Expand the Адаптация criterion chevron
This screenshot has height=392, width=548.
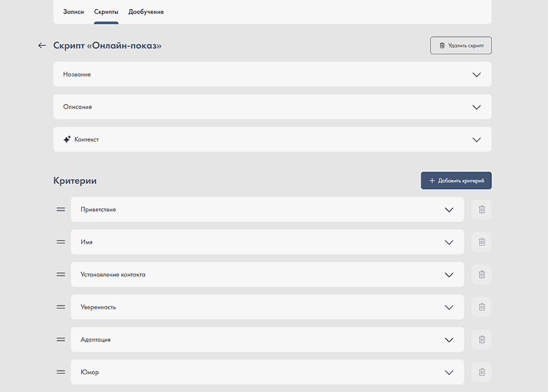449,340
